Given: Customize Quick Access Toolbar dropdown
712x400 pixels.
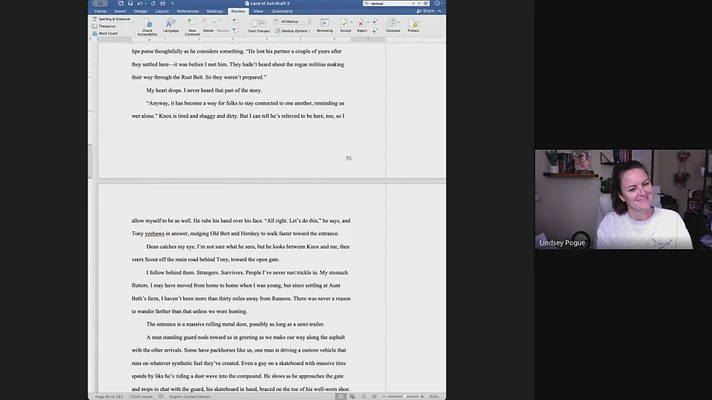Looking at the screenshot, I should 173,4.
